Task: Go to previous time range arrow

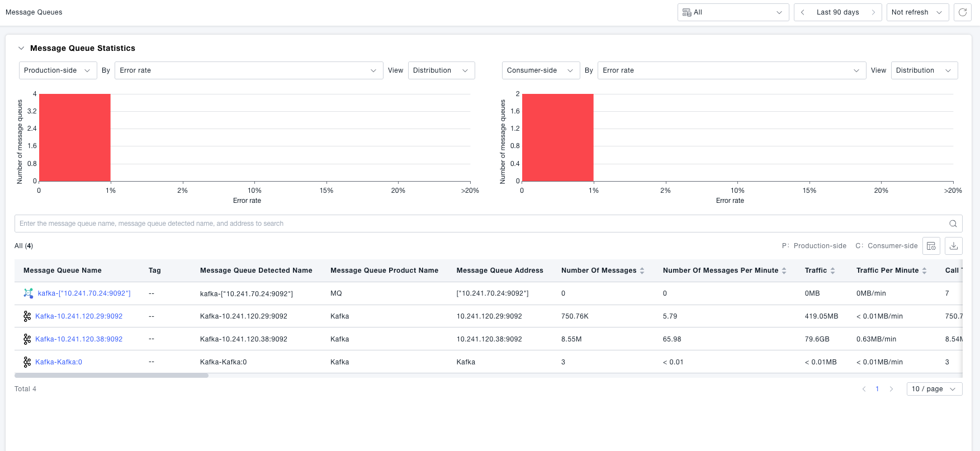Action: click(802, 12)
